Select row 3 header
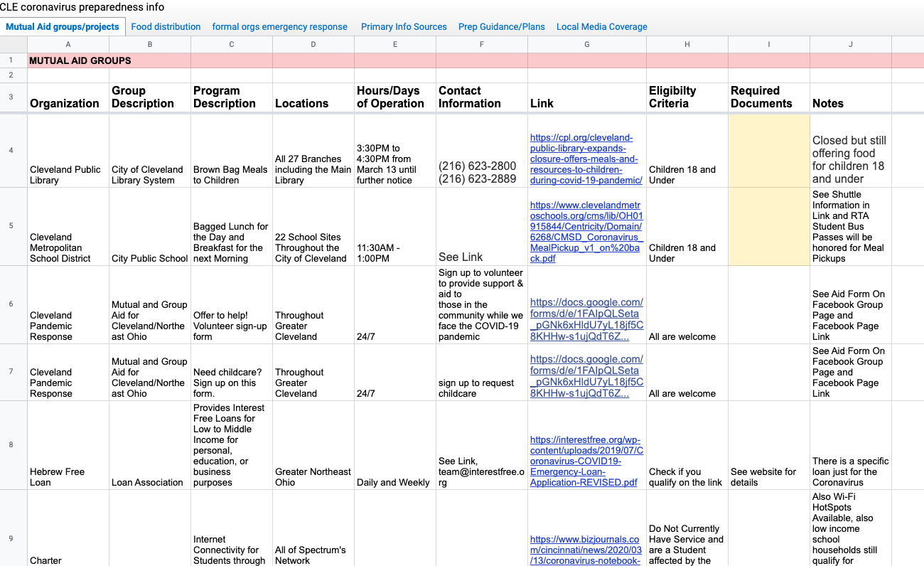Image resolution: width=924 pixels, height=566 pixels. pyautogui.click(x=14, y=97)
